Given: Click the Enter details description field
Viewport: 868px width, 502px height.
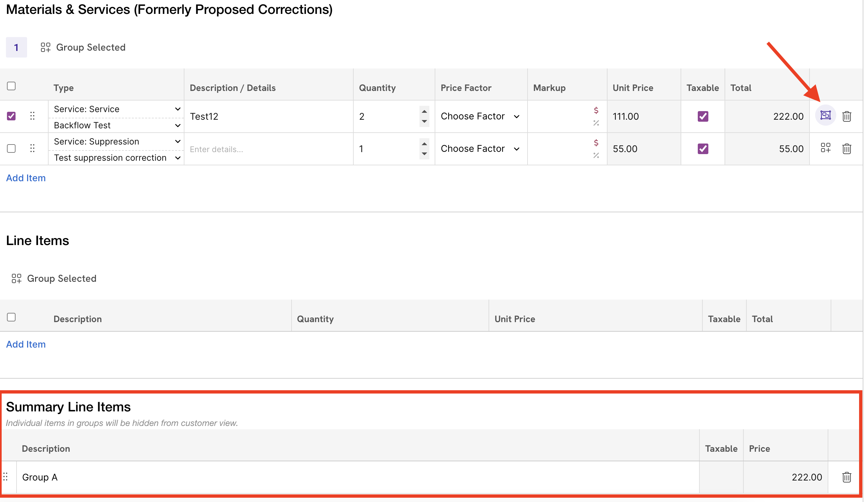Looking at the screenshot, I should pos(269,149).
